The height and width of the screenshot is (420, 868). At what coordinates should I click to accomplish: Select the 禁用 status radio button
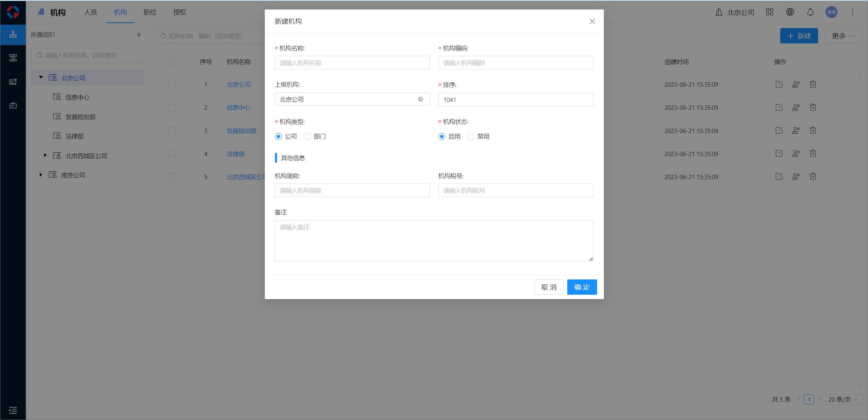click(x=471, y=136)
